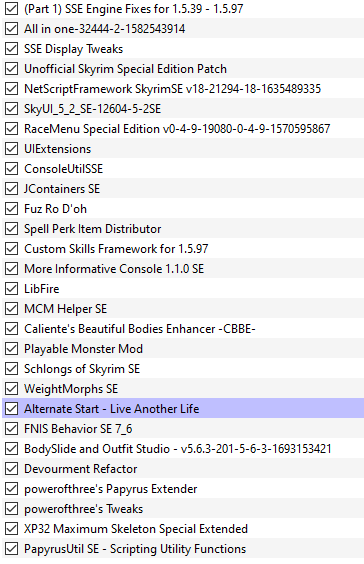Select 'Spell Perk Item Distributor' mod name

[93, 229]
